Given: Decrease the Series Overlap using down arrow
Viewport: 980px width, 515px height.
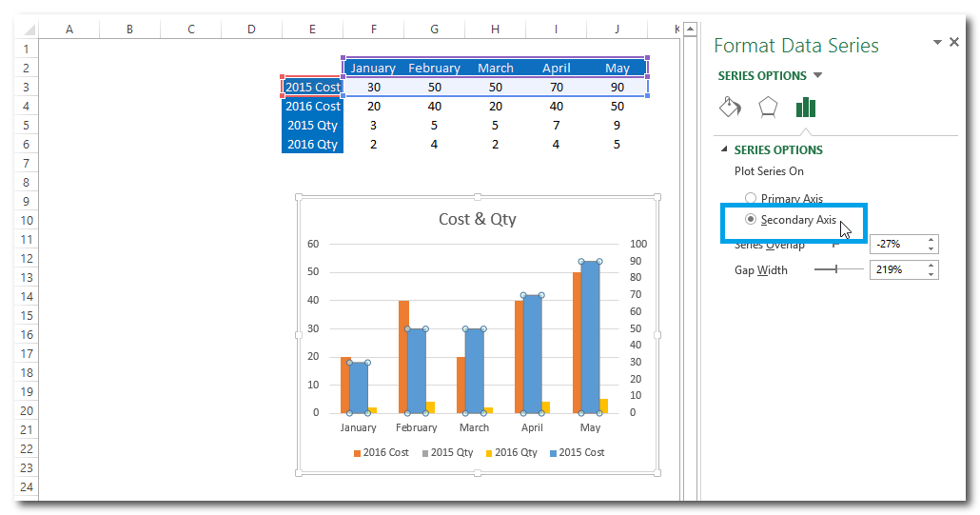Looking at the screenshot, I should point(931,249).
